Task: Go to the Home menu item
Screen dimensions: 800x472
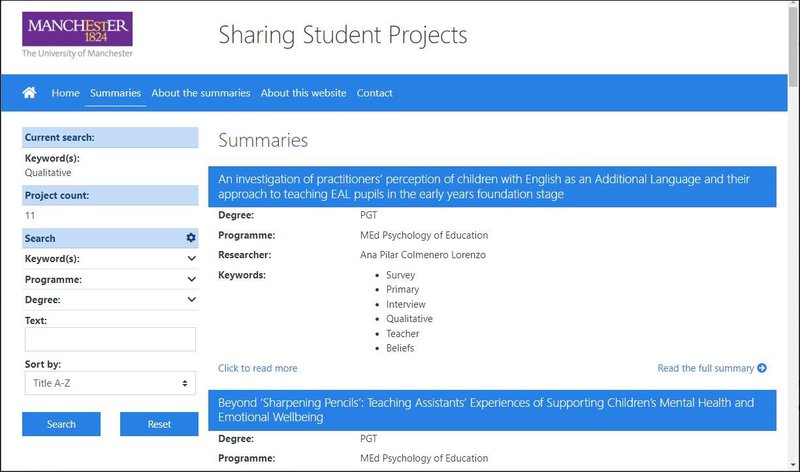Action: point(65,93)
